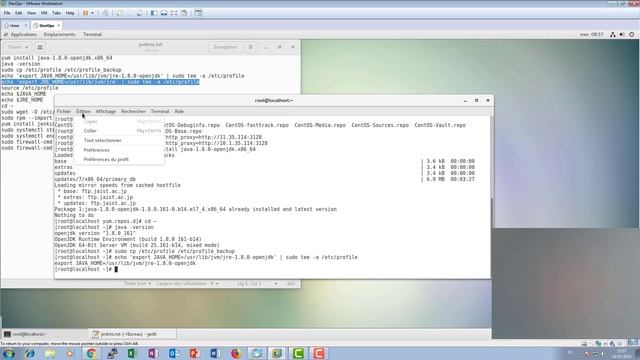Switch to root@localhost terminal in taskbar
640x360 pixels.
44,334
